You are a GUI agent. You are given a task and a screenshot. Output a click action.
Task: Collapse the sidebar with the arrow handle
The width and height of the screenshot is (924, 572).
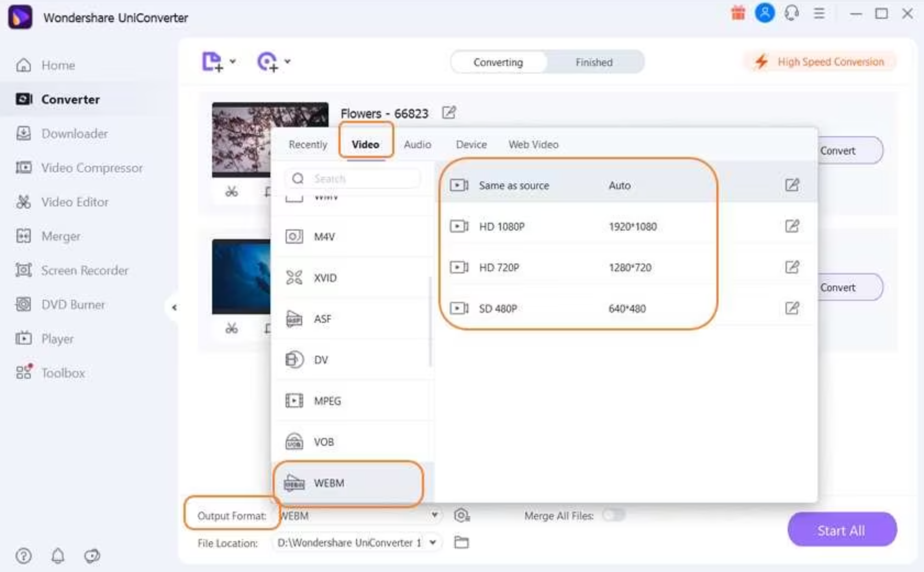[174, 307]
